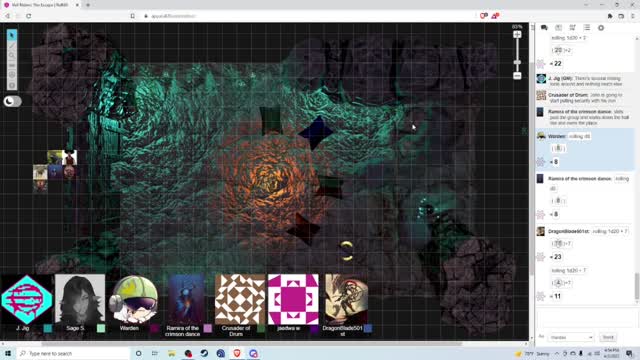The height and width of the screenshot is (360, 640).
Task: Click the bookmark icon in address bar
Action: [133, 16]
